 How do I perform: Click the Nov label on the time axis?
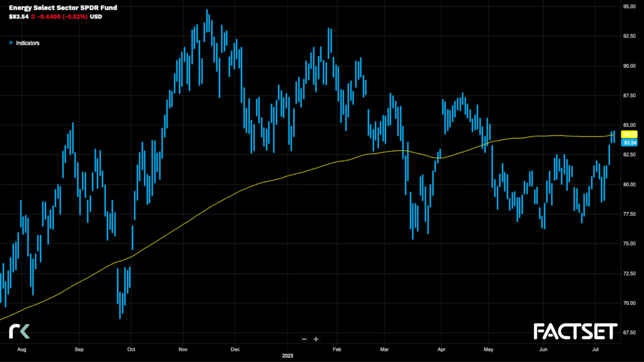183,348
